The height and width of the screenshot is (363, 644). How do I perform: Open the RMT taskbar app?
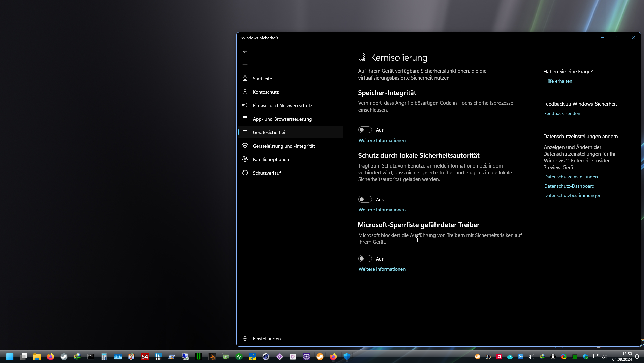pyautogui.click(x=253, y=357)
